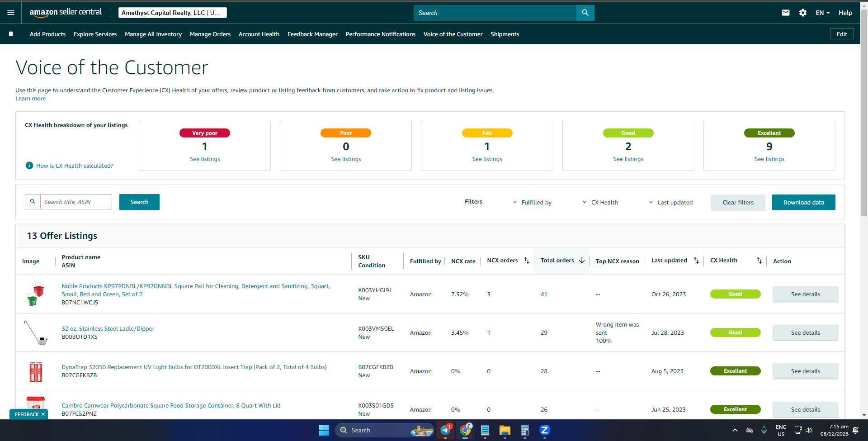Sort by NCX orders arrows icon
The height and width of the screenshot is (441, 868).
(527, 261)
